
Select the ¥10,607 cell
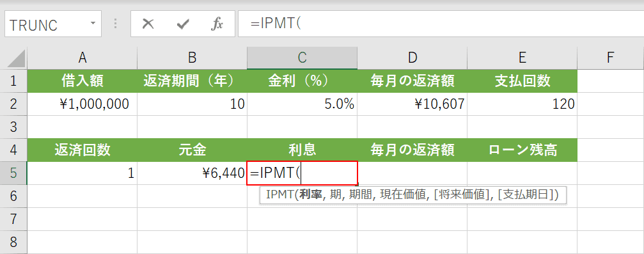(x=412, y=104)
